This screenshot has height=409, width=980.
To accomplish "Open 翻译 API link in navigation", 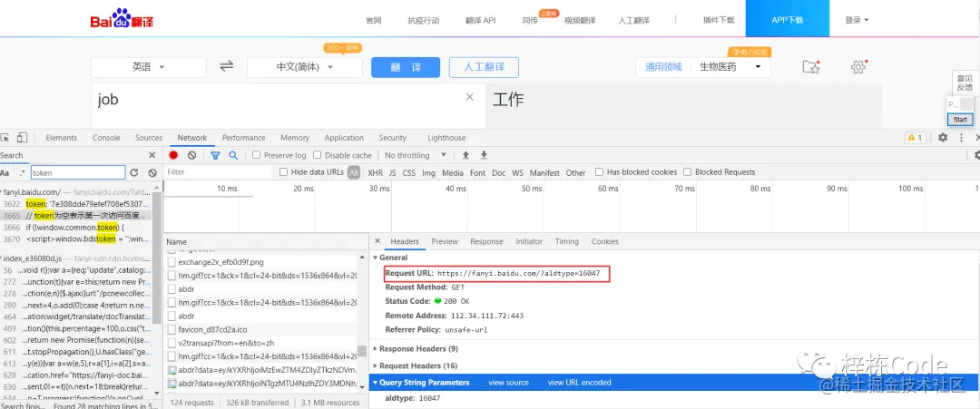I will (x=481, y=21).
